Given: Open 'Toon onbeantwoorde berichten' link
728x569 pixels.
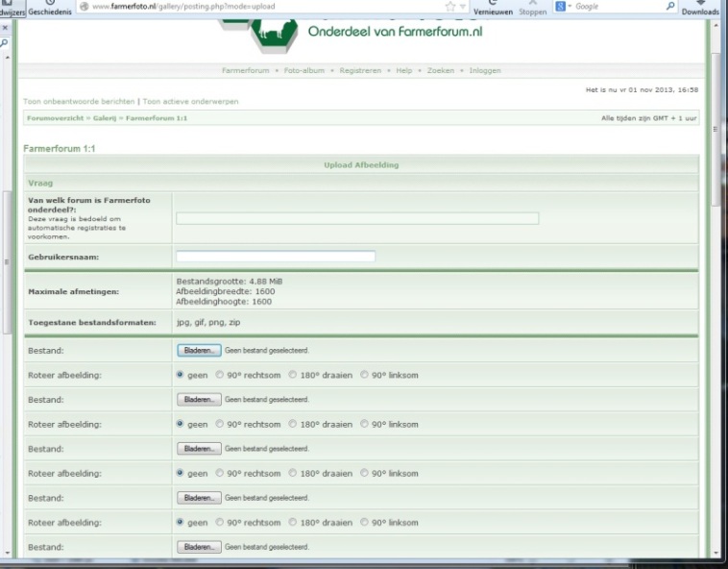Looking at the screenshot, I should coord(79,101).
